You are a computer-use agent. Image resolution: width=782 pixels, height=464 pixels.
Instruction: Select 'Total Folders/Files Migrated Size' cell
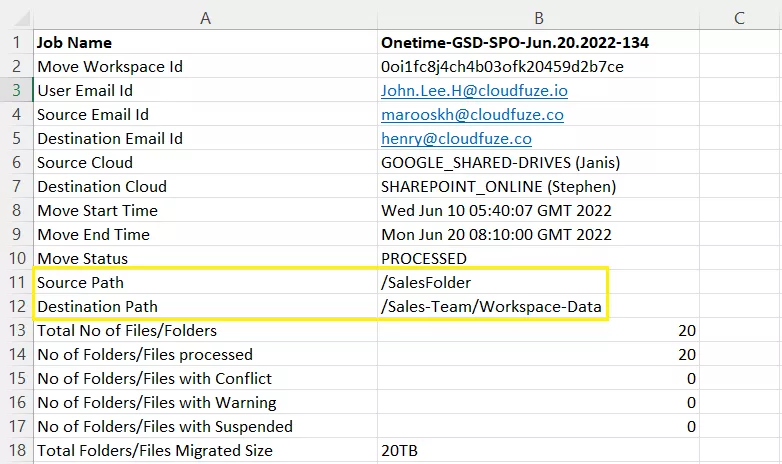tap(205, 451)
